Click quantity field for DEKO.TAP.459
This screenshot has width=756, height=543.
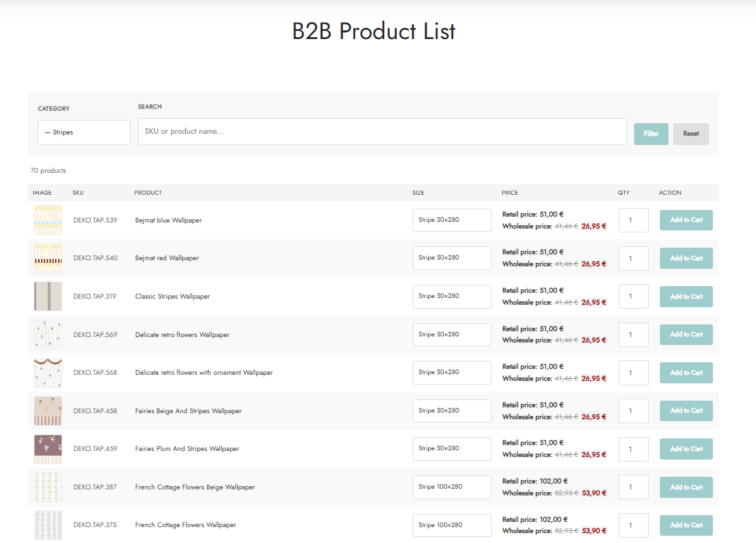coord(633,449)
